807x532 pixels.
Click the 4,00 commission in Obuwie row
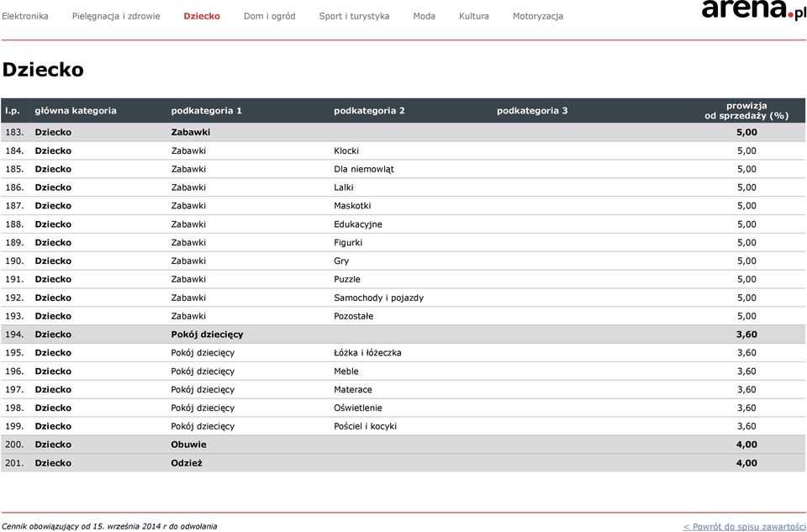(746, 445)
